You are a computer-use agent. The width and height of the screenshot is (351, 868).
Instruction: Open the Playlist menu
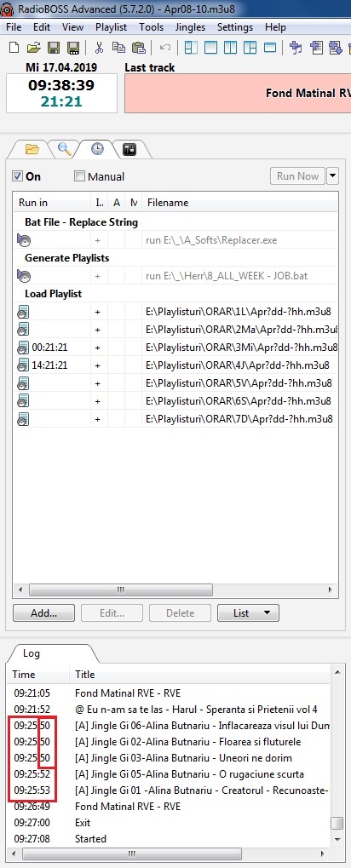111,27
